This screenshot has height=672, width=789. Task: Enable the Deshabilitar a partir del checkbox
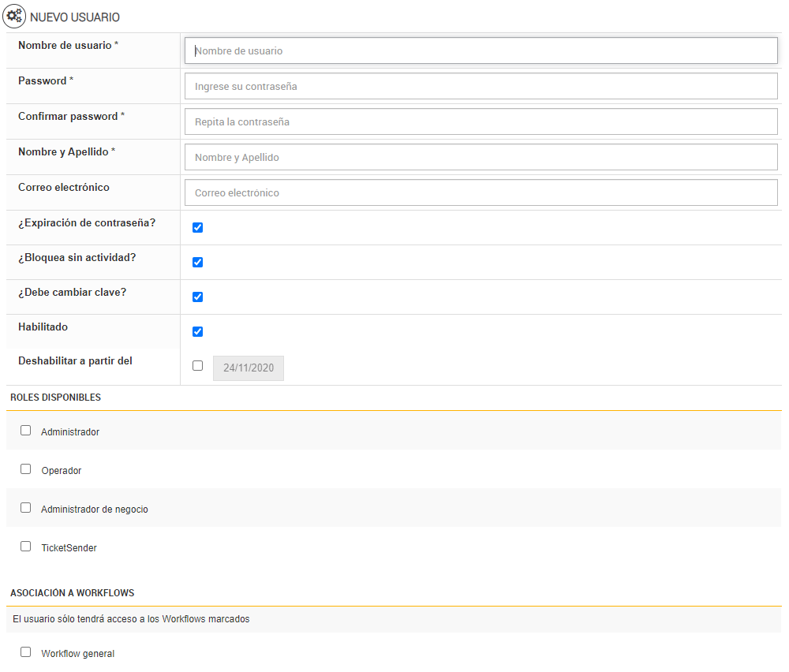(197, 365)
